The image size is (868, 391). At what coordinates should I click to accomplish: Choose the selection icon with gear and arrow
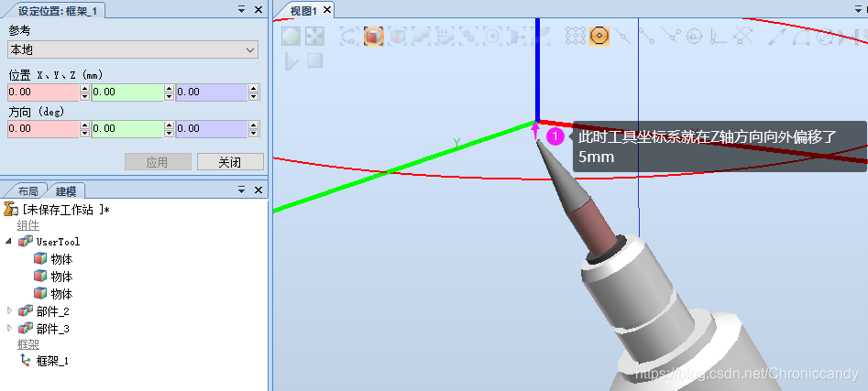[x=516, y=36]
